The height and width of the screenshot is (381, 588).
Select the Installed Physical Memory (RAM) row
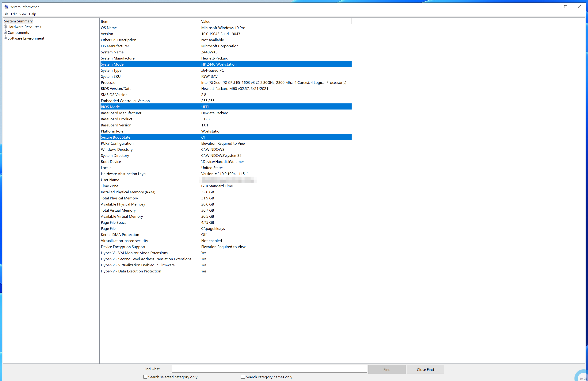coord(226,192)
